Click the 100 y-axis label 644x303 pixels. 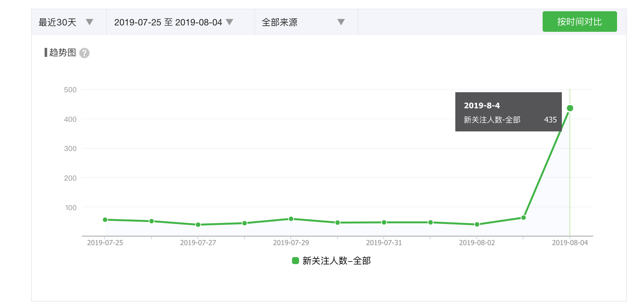[x=71, y=208]
